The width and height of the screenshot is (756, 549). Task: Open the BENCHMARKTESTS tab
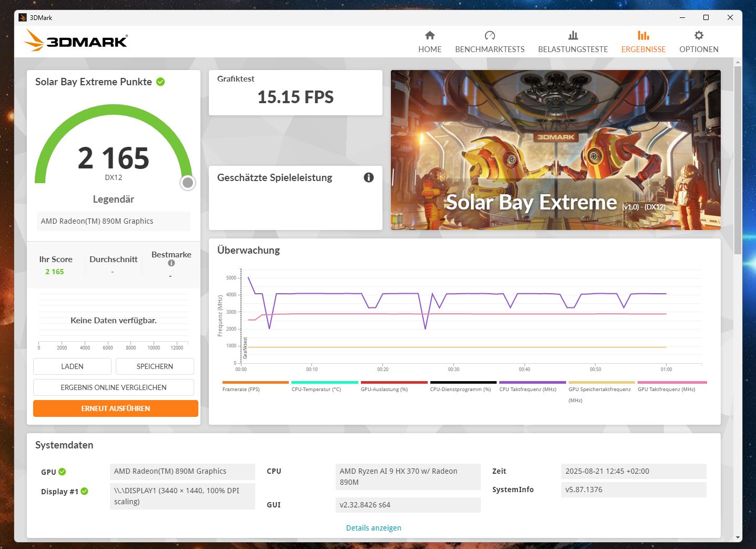[490, 42]
